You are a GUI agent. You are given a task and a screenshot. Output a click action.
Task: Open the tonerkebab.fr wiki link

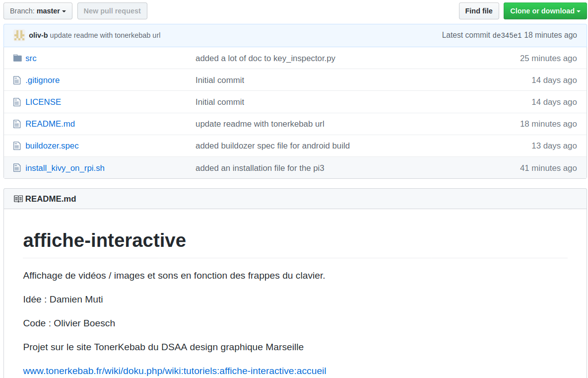coord(175,371)
